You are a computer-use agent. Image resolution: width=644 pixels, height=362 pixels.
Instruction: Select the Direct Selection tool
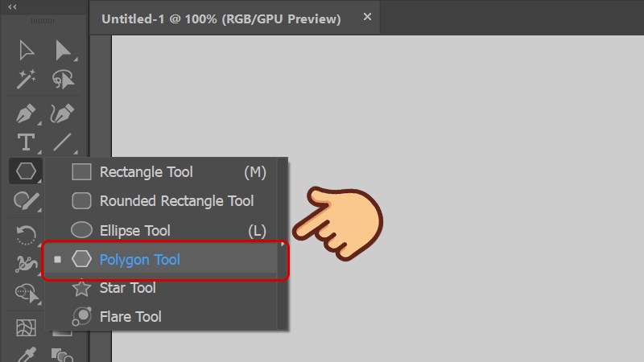[x=63, y=51]
